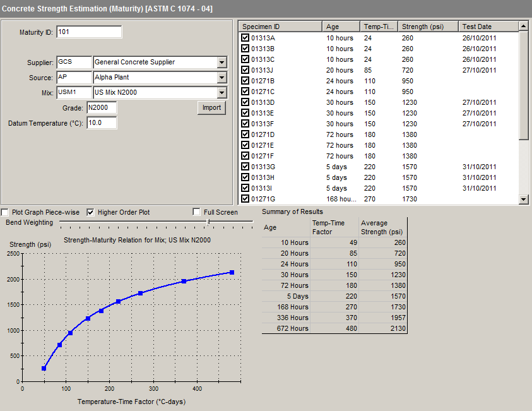This screenshot has width=532, height=411.
Task: Expand the Source dropdown for Alpha Plant
Action: [x=222, y=78]
